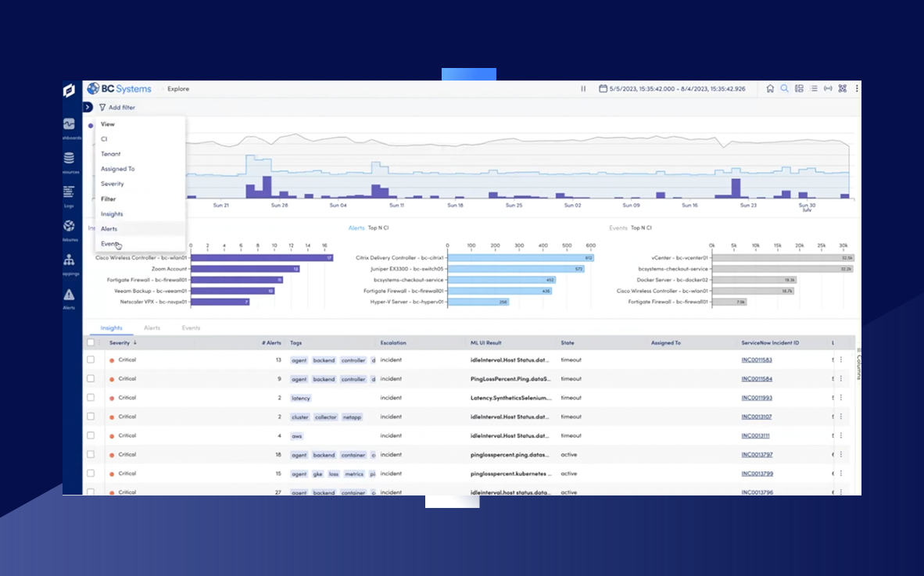Open incident link INC0013799
Viewport: 924px width, 576px height.
[x=757, y=474]
